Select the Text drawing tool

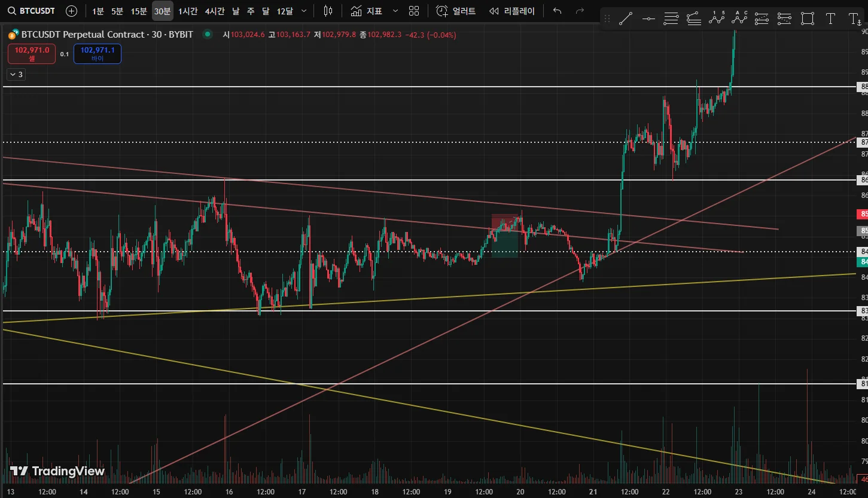830,19
